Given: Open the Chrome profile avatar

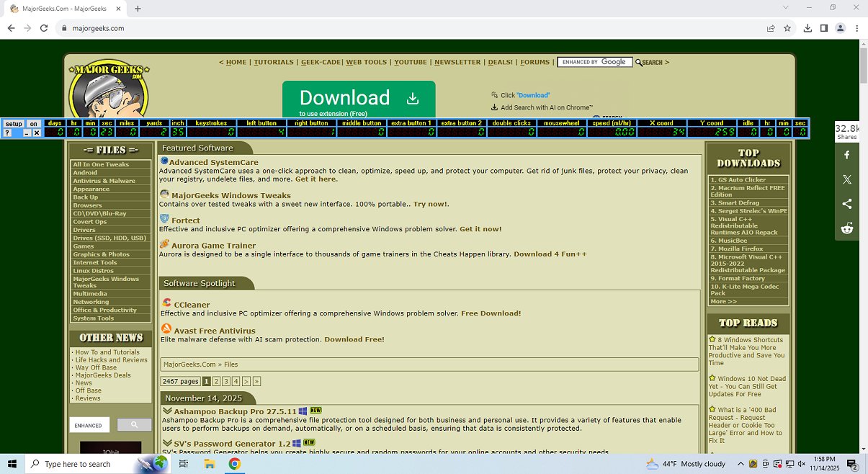Looking at the screenshot, I should 840,28.
